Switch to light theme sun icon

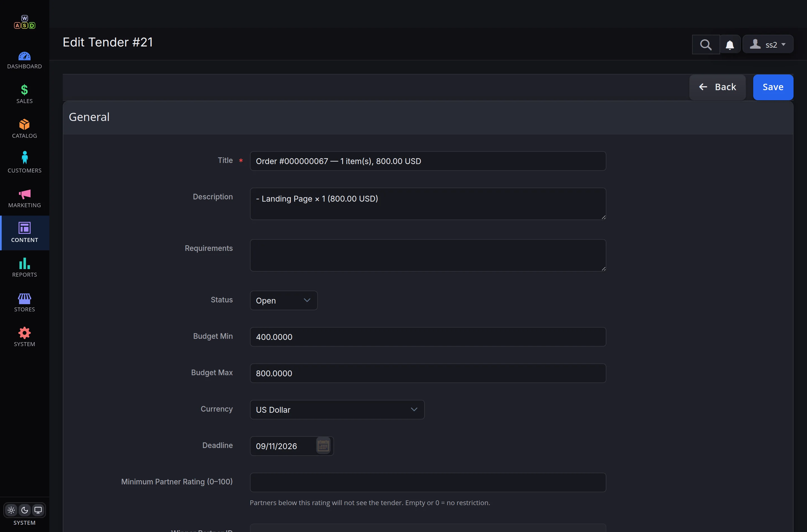pyautogui.click(x=11, y=510)
